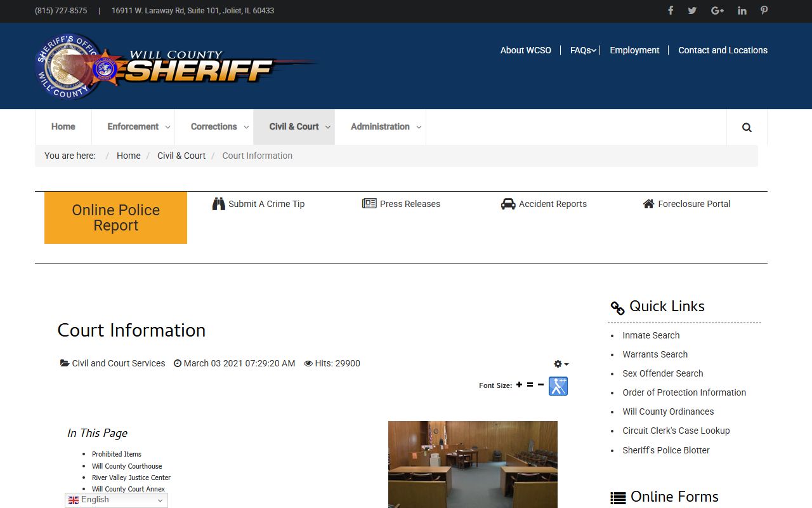This screenshot has height=508, width=812.
Task: Open the Accident Reports link
Action: [553, 204]
